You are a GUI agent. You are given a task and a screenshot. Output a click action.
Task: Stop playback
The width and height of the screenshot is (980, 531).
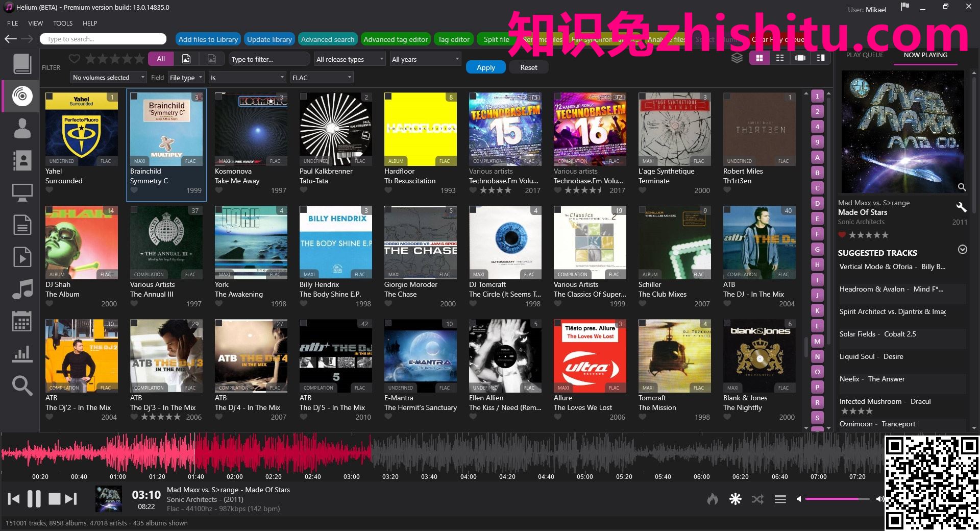pos(54,499)
